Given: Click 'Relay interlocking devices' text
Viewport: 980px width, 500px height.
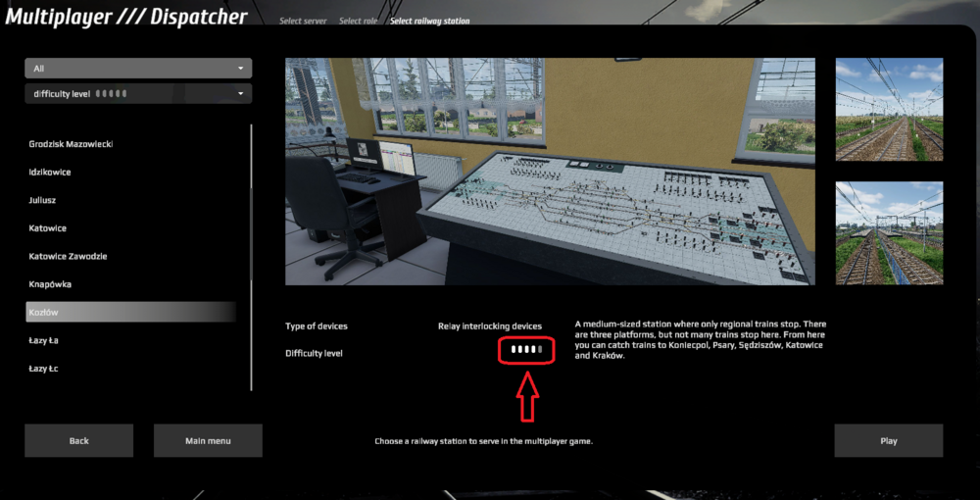Looking at the screenshot, I should point(489,326).
